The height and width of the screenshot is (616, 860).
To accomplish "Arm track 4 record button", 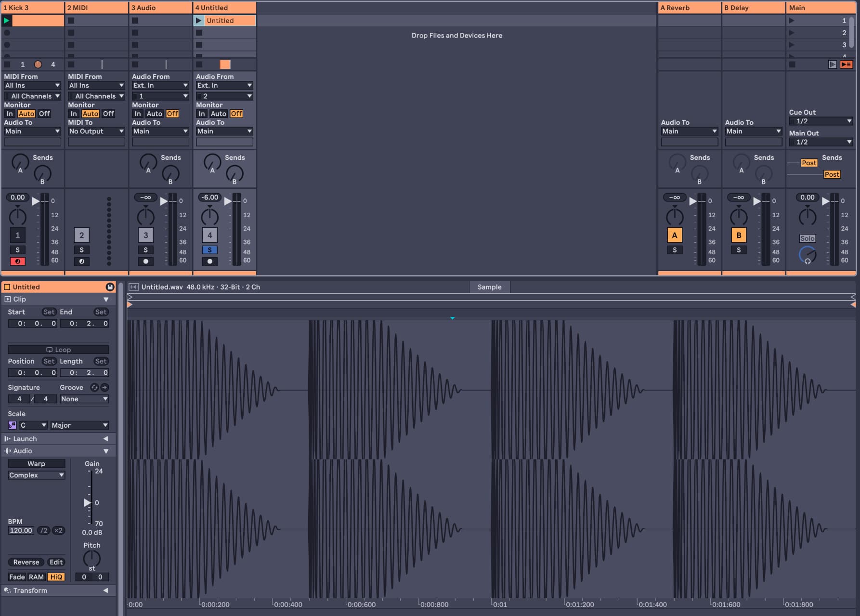I will [209, 262].
